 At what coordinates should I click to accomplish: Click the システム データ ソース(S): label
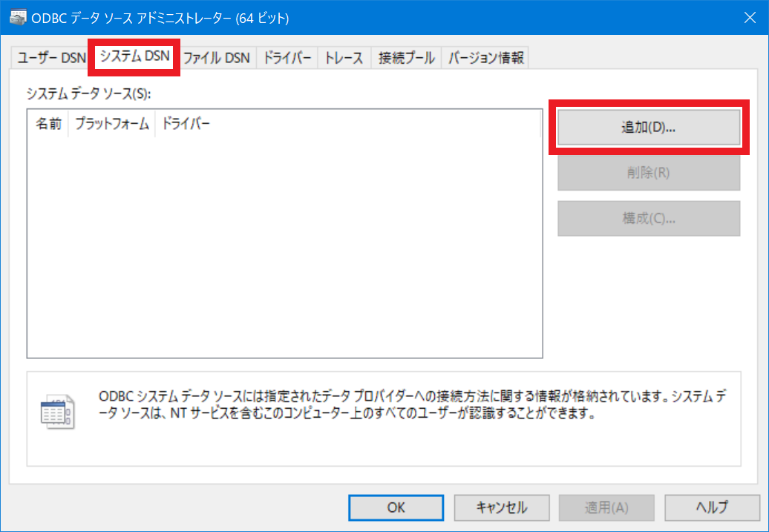pyautogui.click(x=89, y=93)
